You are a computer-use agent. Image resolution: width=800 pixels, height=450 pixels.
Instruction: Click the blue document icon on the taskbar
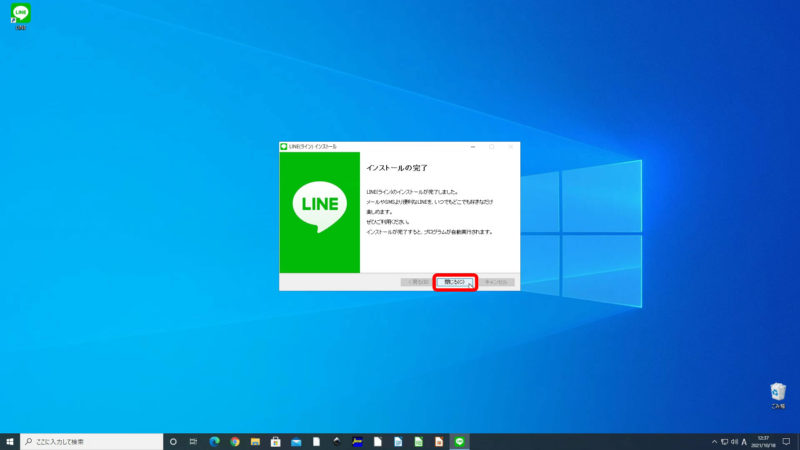[x=398, y=441]
